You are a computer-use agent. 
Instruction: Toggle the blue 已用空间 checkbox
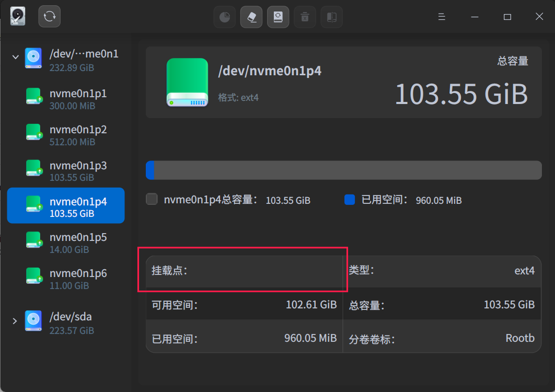(350, 199)
